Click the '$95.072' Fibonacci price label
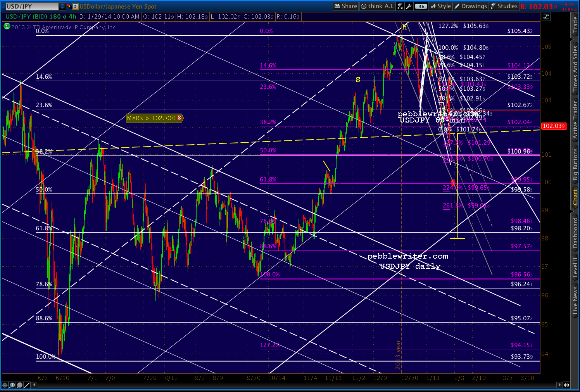Screen dimensions: 580x392 click(x=522, y=318)
